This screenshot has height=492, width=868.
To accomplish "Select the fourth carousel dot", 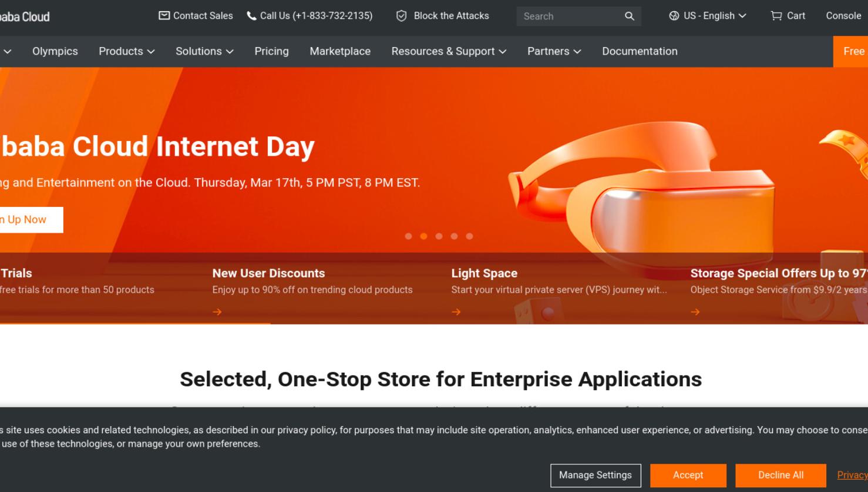I will (454, 236).
